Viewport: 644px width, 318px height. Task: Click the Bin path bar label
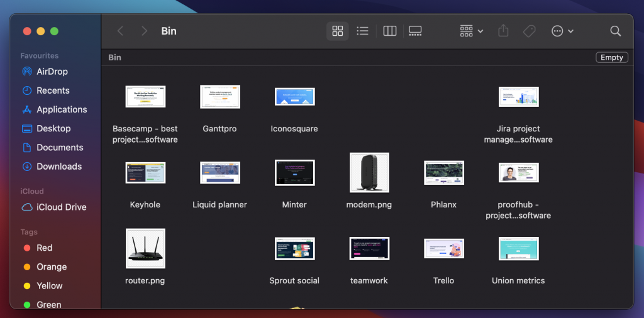pyautogui.click(x=114, y=57)
